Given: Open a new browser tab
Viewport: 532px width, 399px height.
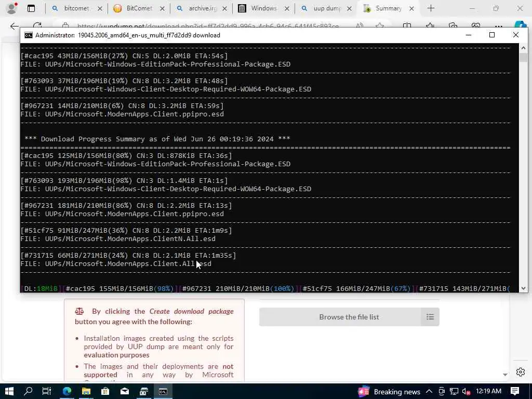Looking at the screenshot, I should coord(431,8).
